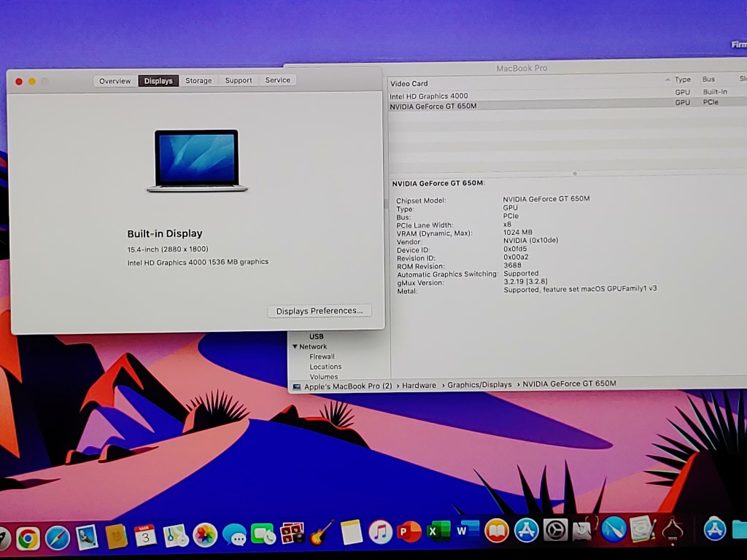Open the Service tab
The image size is (747, 560).
point(278,80)
